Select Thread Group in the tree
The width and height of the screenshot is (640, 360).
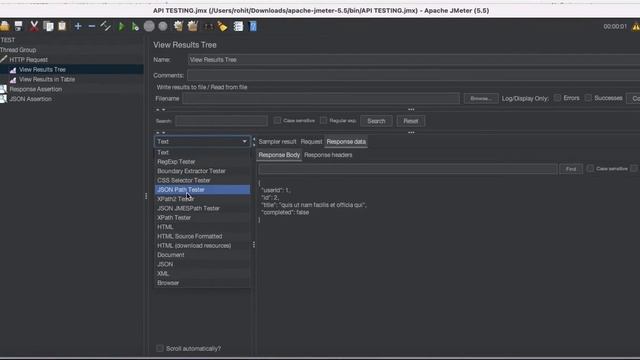[18, 50]
